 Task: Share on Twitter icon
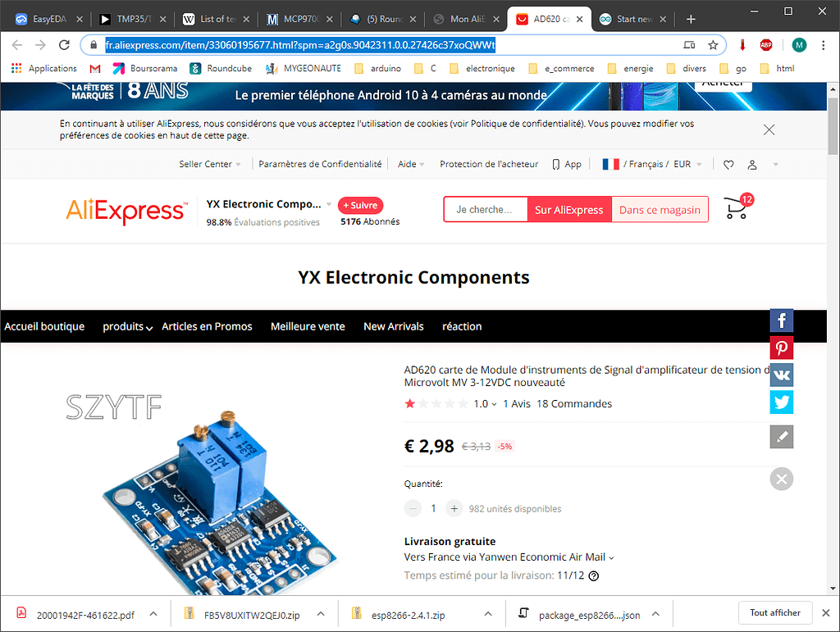pos(782,402)
